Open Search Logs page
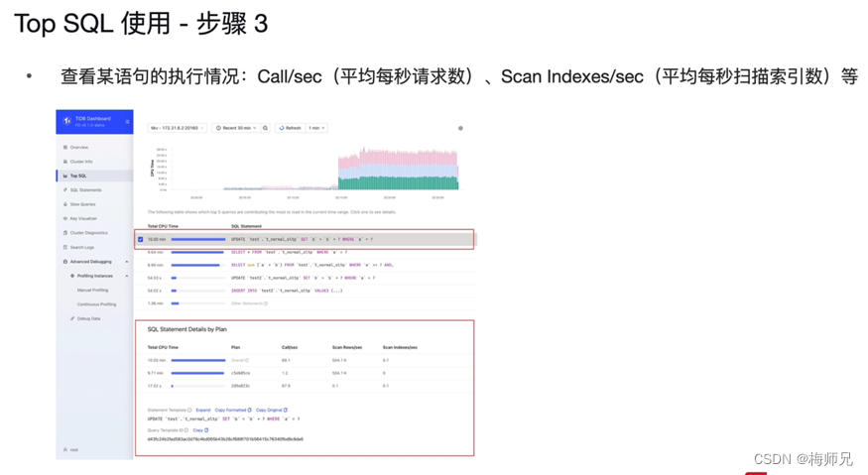Screen dimensions: 868x475 pos(82,248)
